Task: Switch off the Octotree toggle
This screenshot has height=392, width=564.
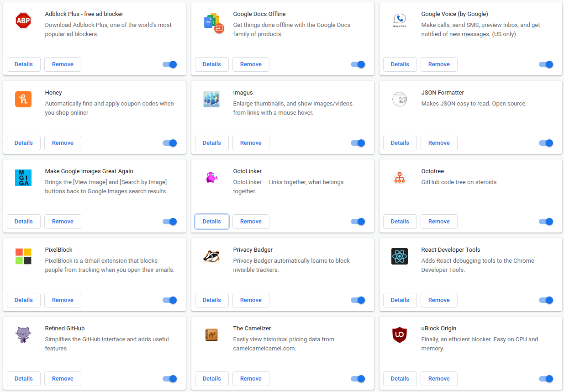Action: point(546,222)
